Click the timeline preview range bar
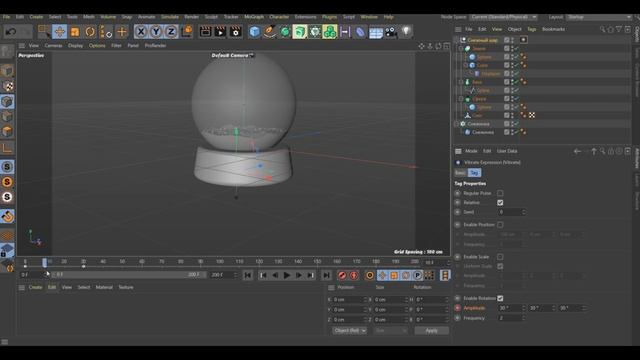 128,275
